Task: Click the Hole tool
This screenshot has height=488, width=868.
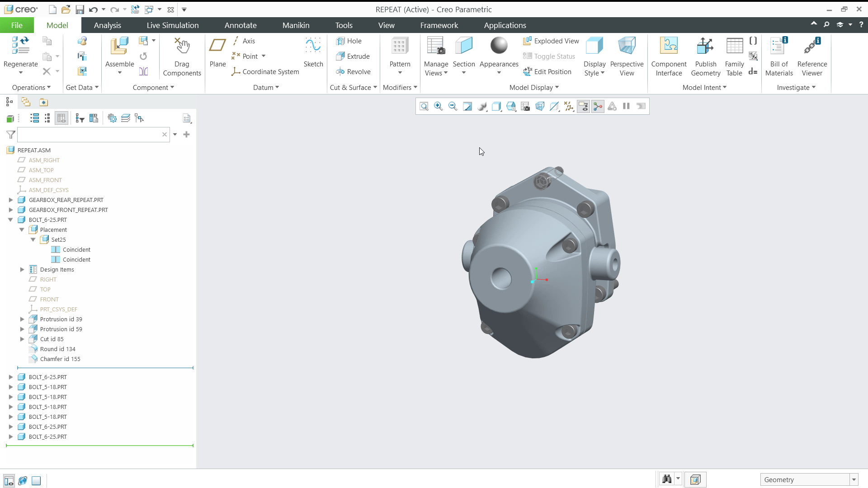Action: (349, 41)
